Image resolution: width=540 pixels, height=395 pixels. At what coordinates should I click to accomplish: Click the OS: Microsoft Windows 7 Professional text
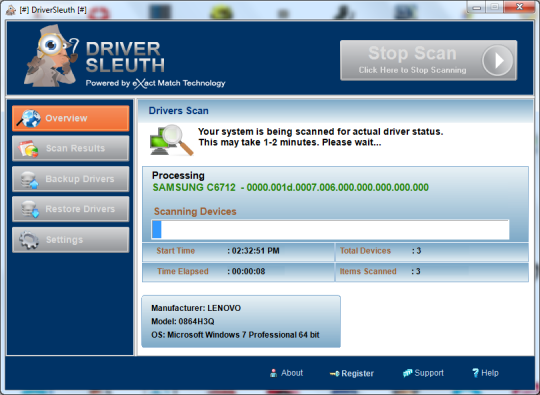(x=235, y=335)
